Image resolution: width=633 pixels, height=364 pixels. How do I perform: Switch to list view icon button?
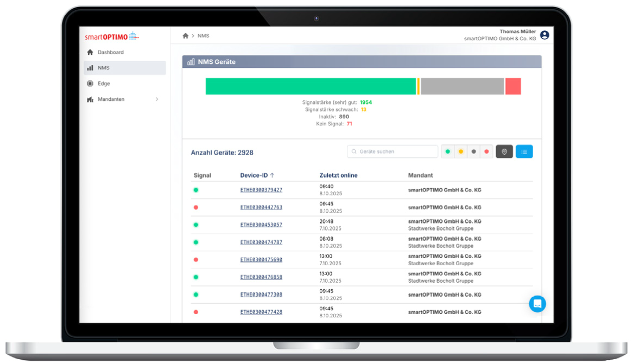pyautogui.click(x=524, y=152)
